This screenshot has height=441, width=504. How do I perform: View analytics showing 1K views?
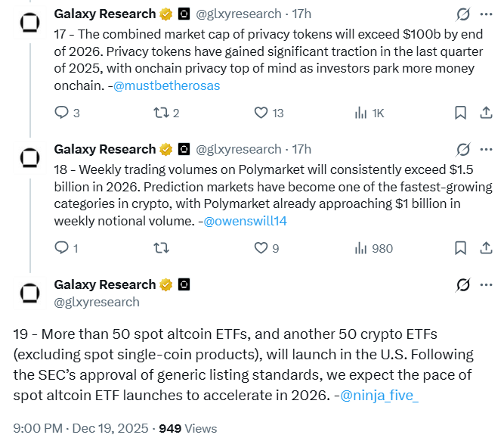(361, 113)
